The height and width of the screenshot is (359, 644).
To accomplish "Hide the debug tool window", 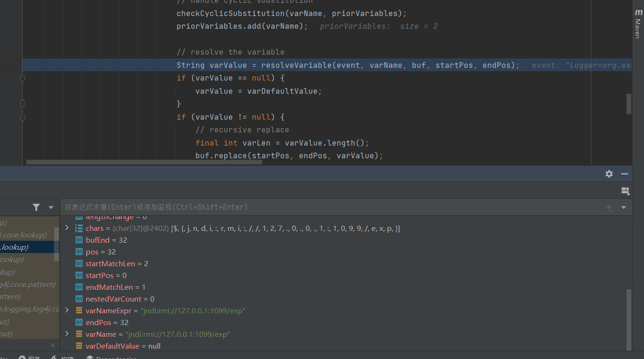I will [x=625, y=174].
